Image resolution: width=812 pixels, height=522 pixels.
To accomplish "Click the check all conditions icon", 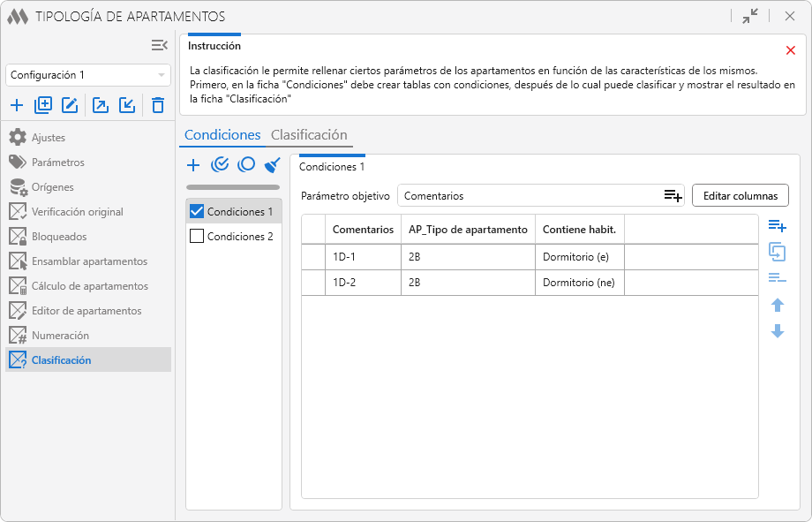I will 221,164.
